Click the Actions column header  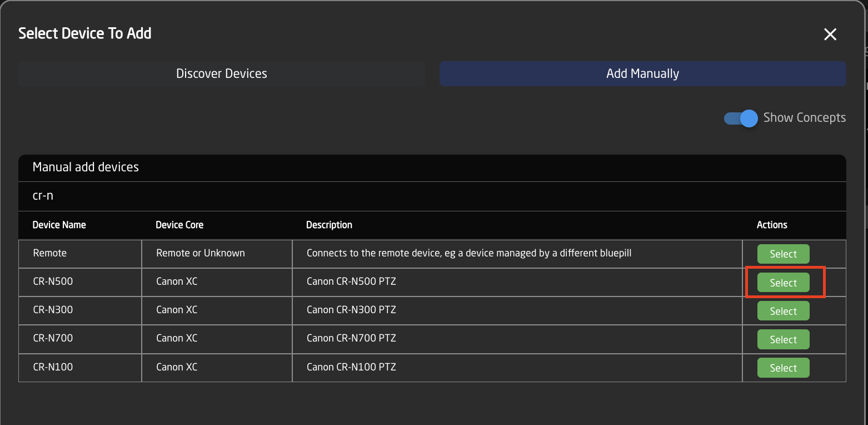(x=771, y=225)
